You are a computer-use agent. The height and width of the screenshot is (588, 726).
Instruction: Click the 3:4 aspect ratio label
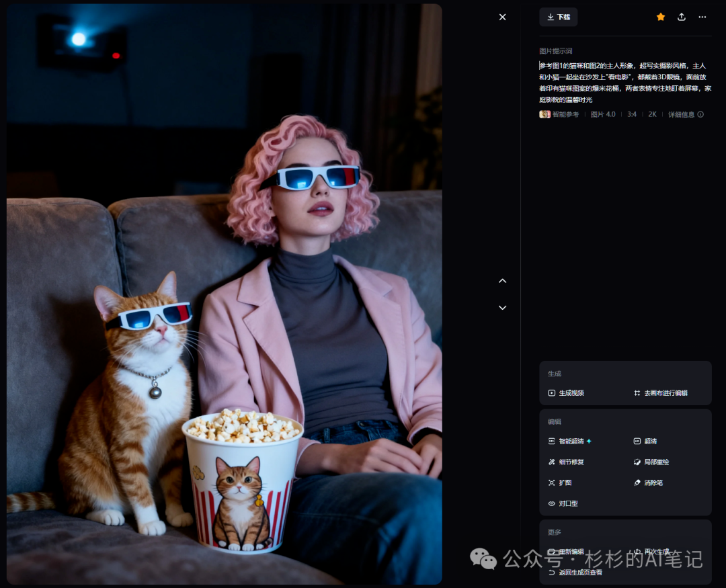click(x=631, y=114)
